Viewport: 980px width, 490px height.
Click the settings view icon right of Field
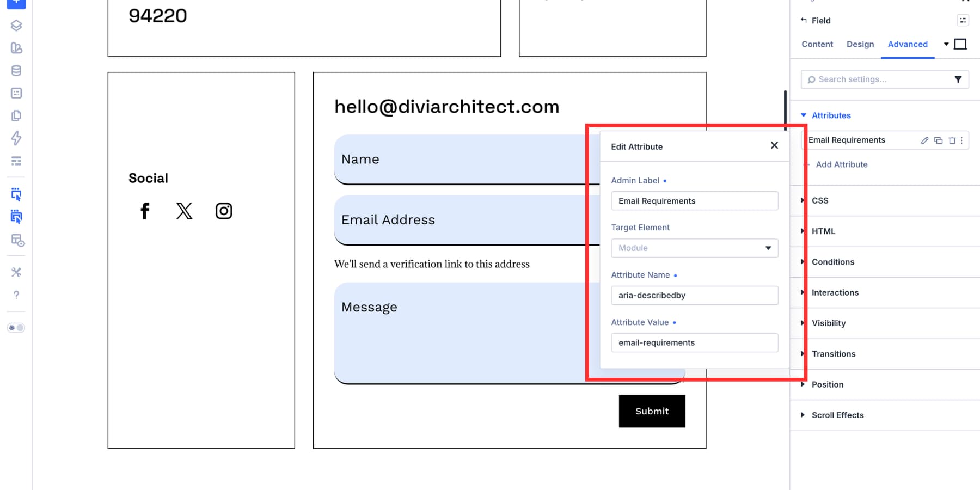click(x=963, y=20)
